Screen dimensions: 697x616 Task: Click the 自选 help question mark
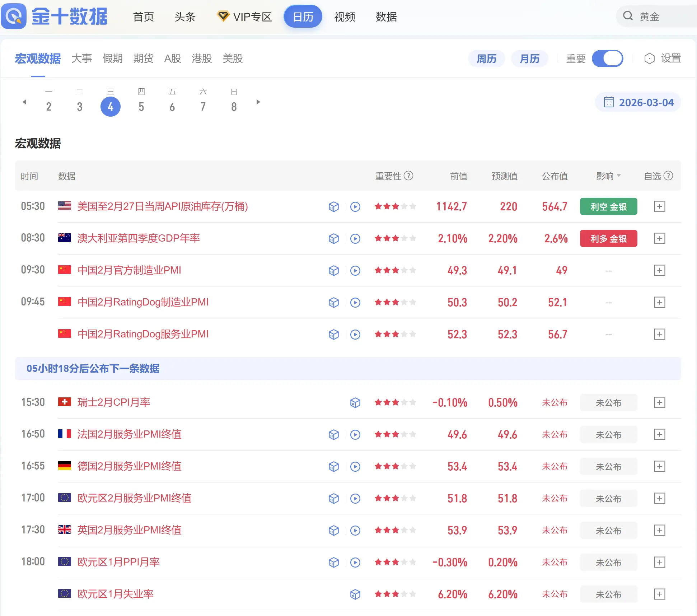click(x=668, y=176)
